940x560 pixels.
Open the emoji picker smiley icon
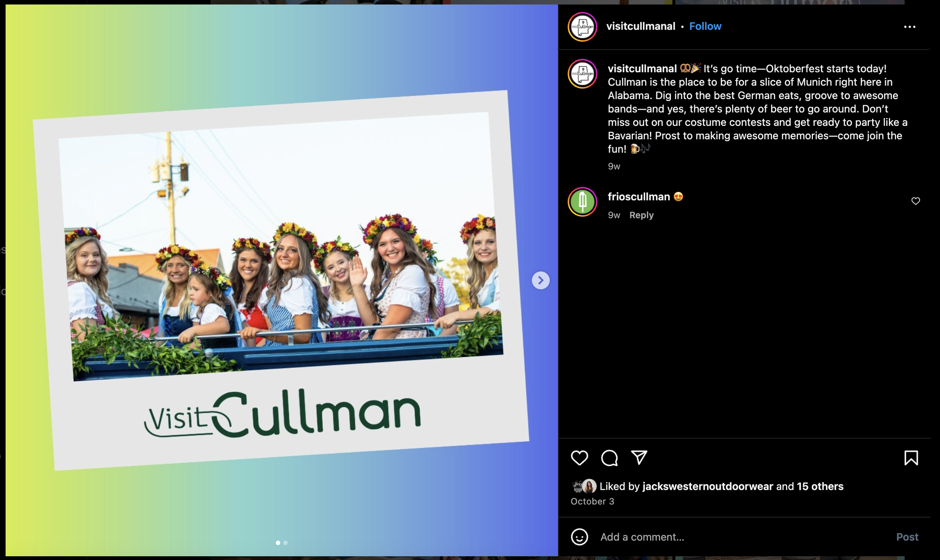click(579, 537)
